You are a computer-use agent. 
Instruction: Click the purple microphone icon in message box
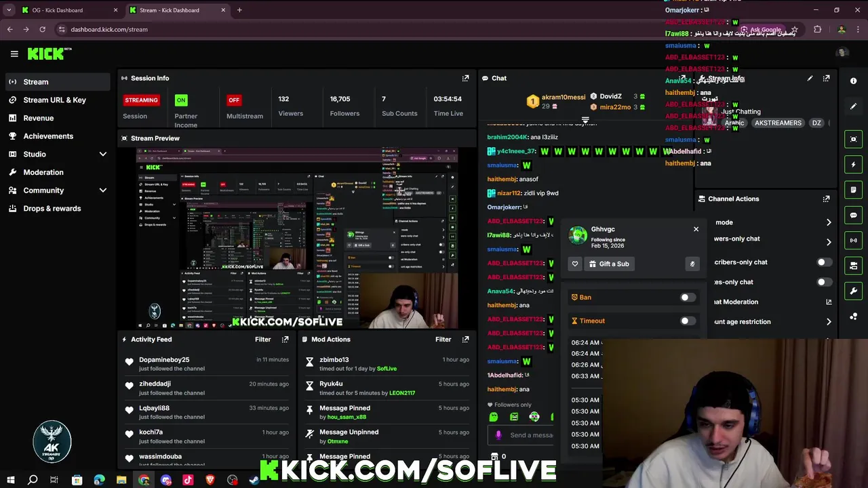(x=498, y=435)
